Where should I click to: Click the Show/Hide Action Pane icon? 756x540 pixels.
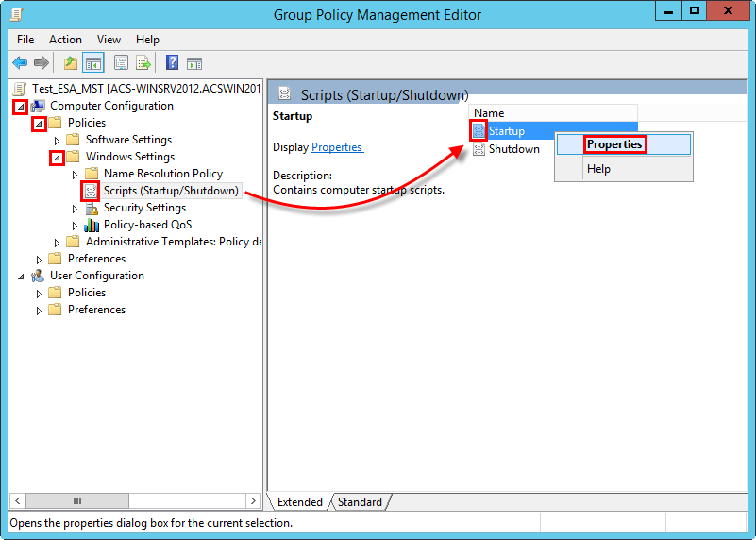pos(194,63)
